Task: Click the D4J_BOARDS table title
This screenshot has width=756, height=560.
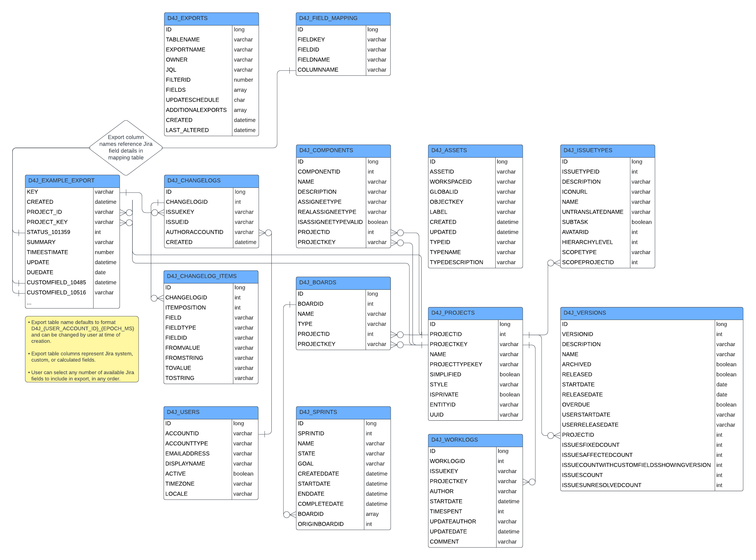Action: point(343,283)
